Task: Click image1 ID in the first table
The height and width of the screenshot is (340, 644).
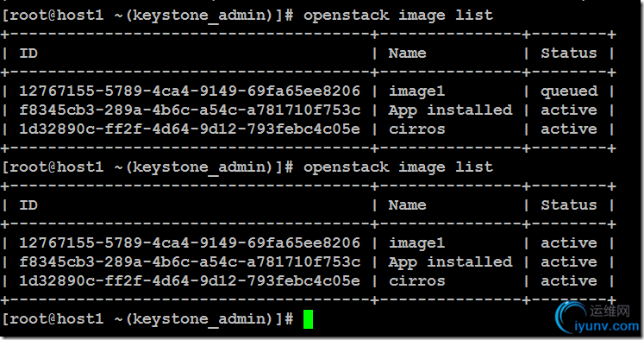Action: pos(190,91)
